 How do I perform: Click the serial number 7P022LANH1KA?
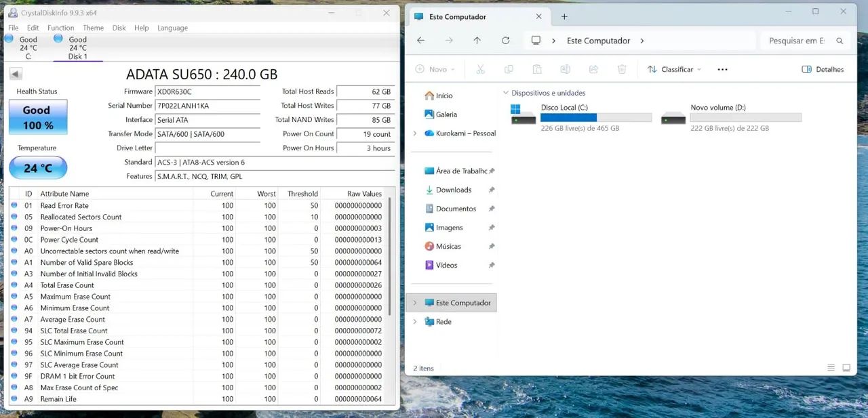tap(208, 106)
